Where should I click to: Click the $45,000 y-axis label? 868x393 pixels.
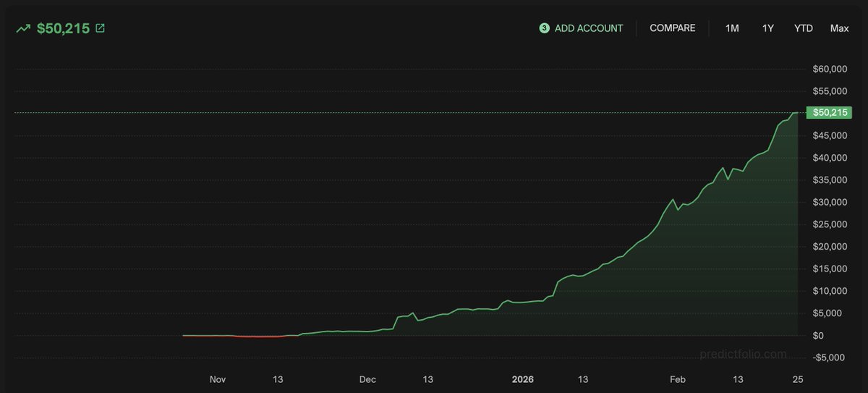(x=830, y=135)
